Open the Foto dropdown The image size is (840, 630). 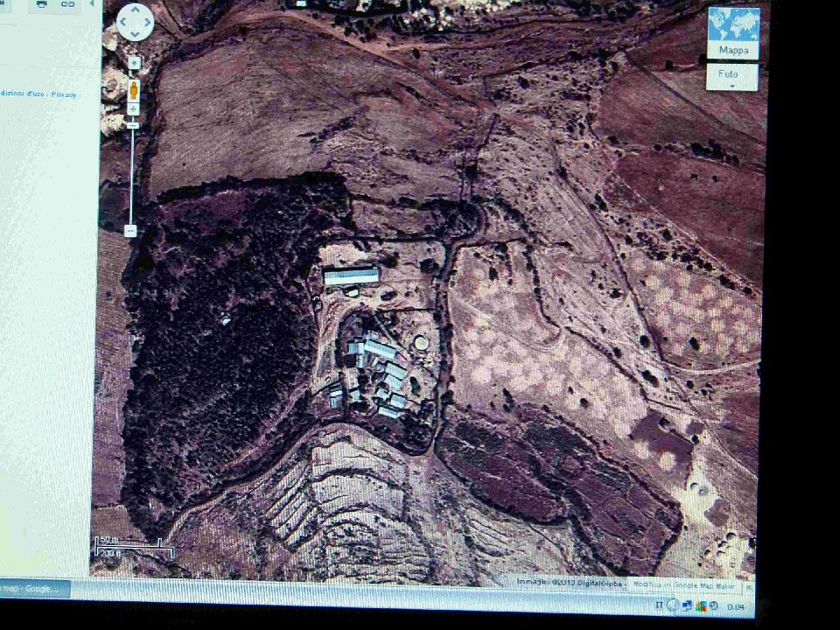(x=731, y=77)
